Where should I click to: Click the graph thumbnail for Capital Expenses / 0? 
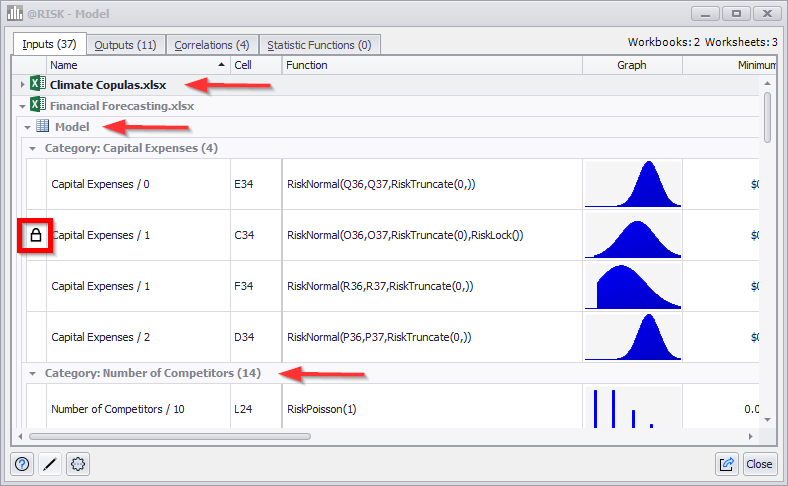(632, 184)
